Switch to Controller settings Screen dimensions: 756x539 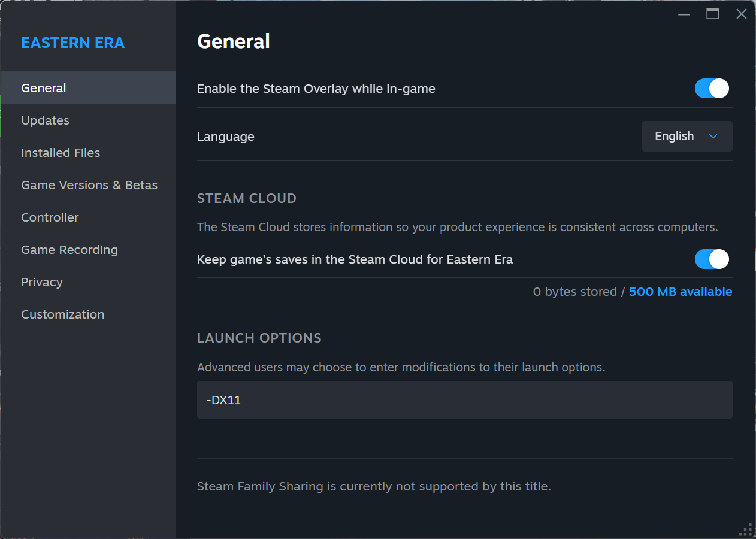[50, 217]
